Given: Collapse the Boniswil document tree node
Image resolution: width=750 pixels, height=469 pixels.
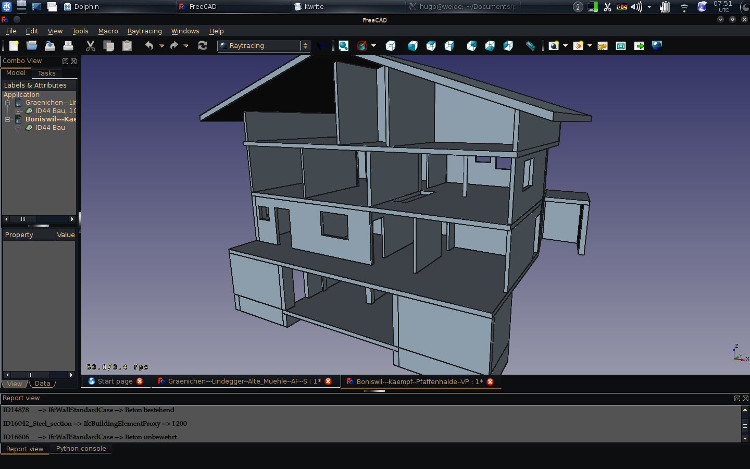Looking at the screenshot, I should pos(7,119).
